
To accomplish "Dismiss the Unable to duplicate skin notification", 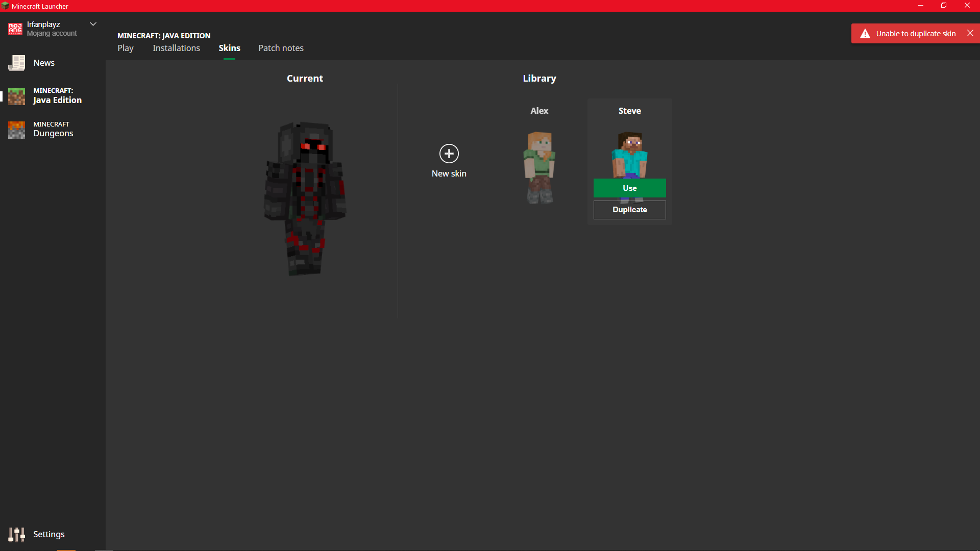I will (970, 33).
